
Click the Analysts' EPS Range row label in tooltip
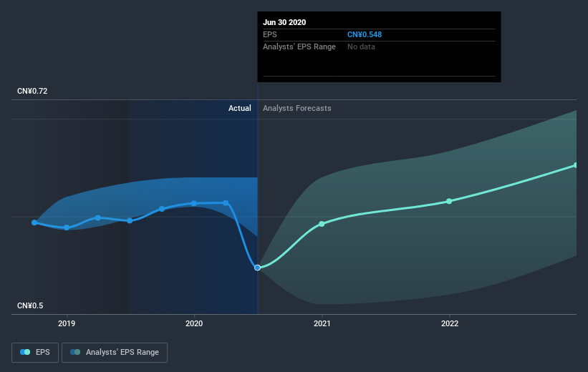pos(299,46)
